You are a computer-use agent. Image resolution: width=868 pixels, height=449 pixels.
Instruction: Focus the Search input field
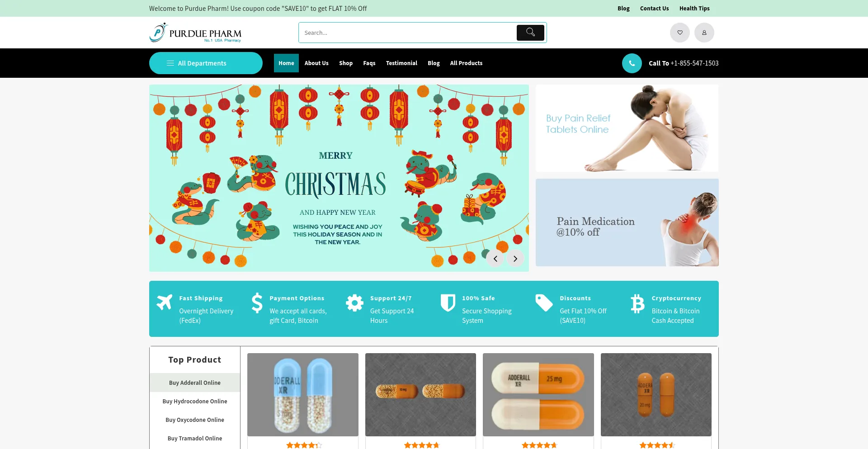pos(407,33)
